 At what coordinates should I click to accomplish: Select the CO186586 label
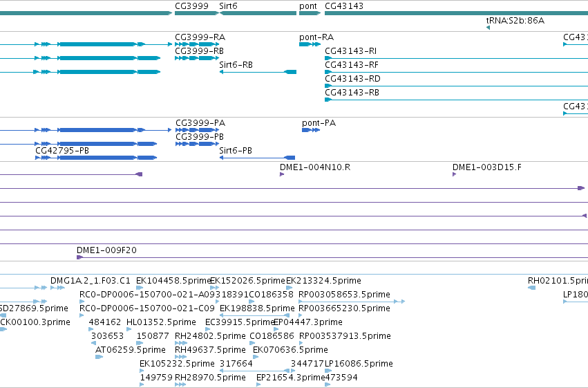[272, 336]
